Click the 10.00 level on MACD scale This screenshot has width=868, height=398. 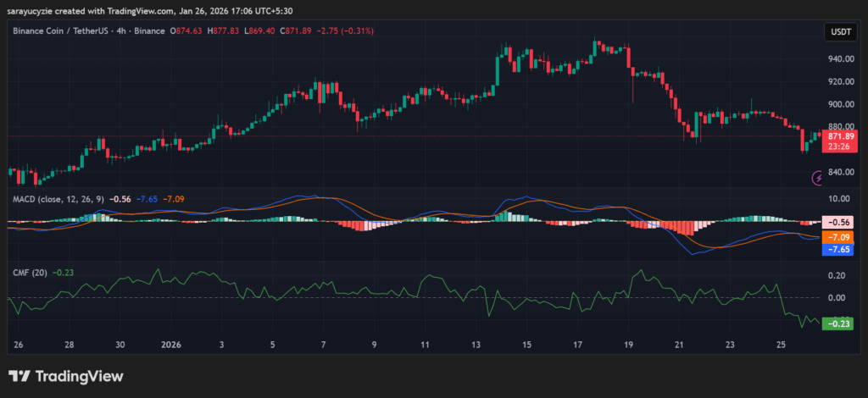coord(838,199)
